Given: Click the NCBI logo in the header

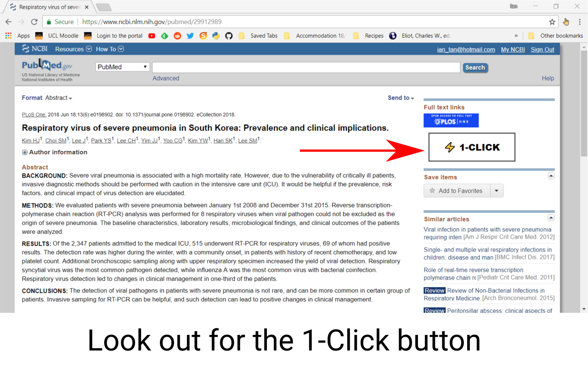Looking at the screenshot, I should pos(35,49).
